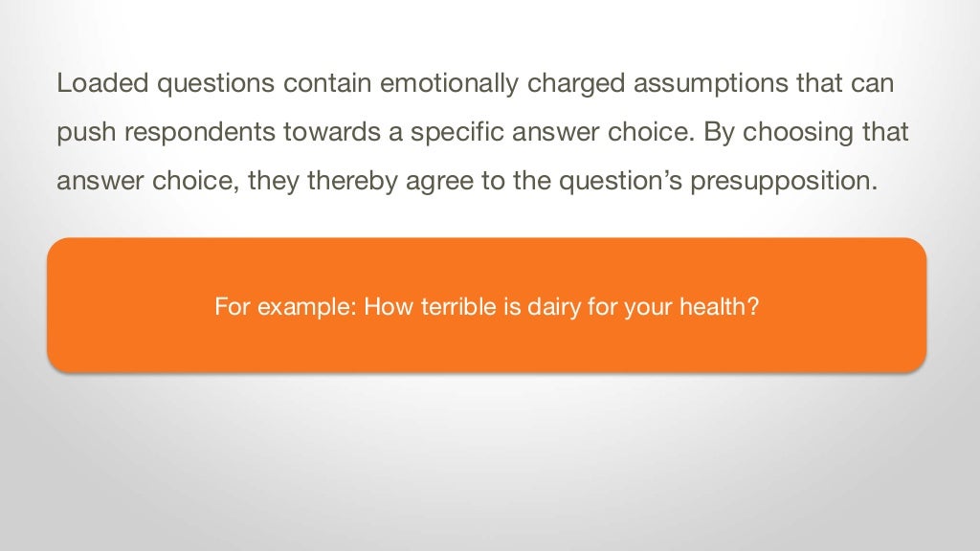This screenshot has width=980, height=551.
Task: Click the word "contain" in first line
Action: click(327, 83)
